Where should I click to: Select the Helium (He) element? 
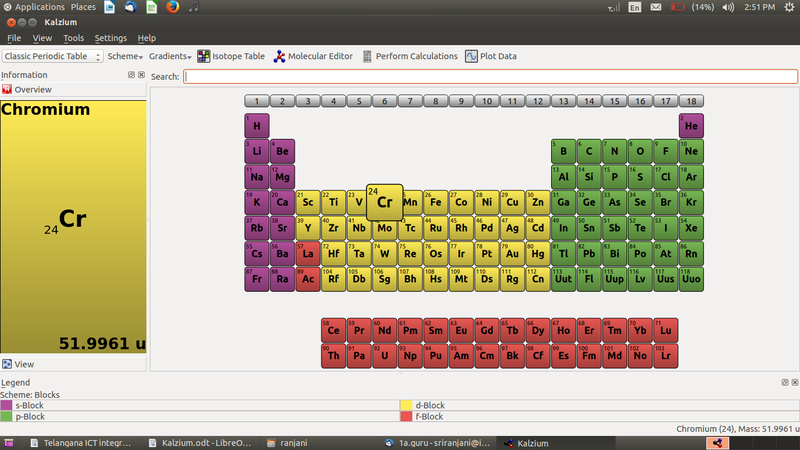point(691,126)
